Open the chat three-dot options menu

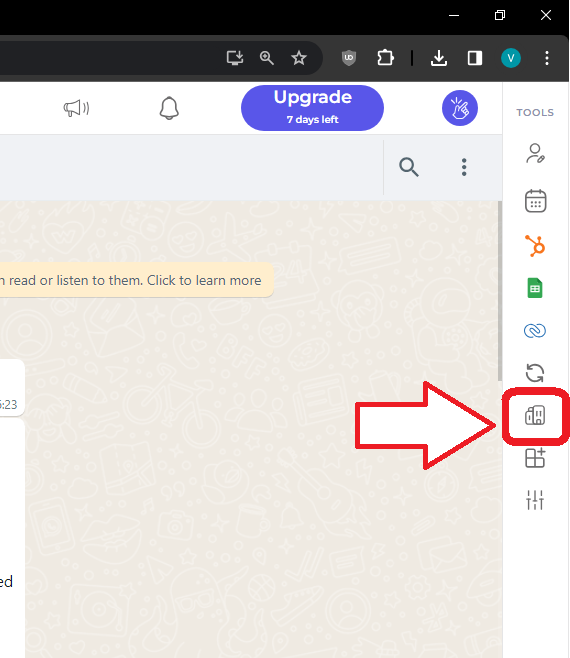coord(464,167)
